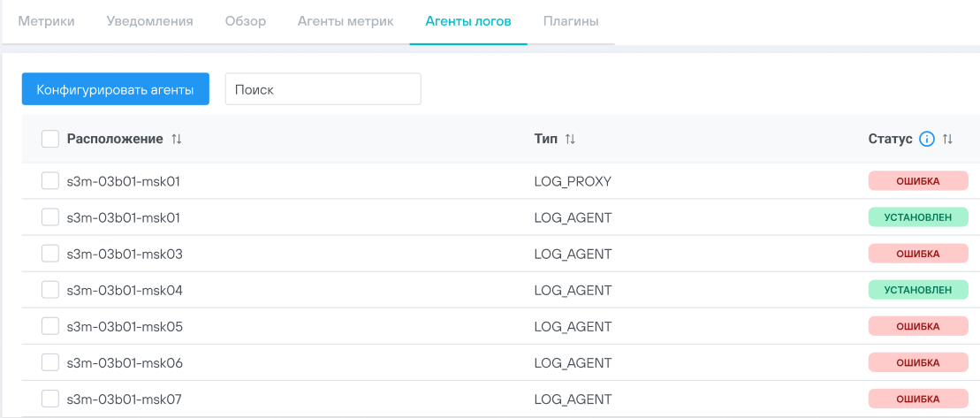Screen dimensions: 980x418
Task: Click the Статус info icon
Action: [927, 139]
